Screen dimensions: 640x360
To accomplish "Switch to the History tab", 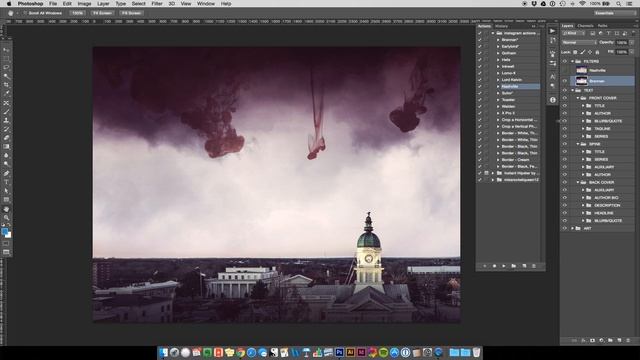I will pos(502,26).
